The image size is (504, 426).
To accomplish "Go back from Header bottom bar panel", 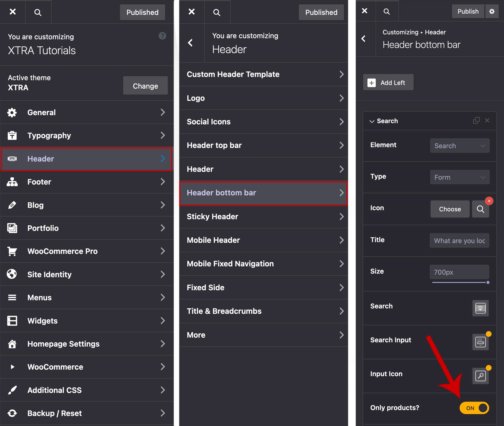I will click(364, 39).
